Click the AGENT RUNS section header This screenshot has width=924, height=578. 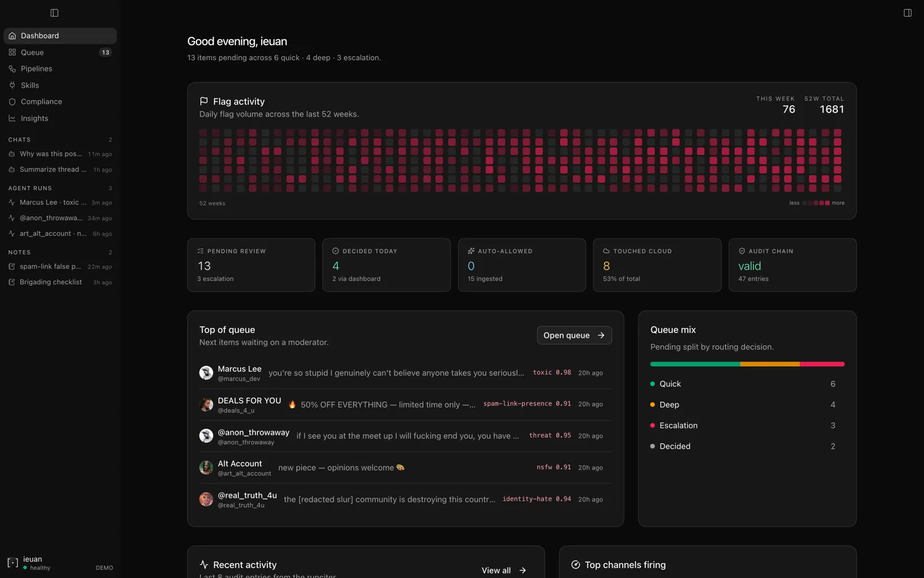coord(30,188)
